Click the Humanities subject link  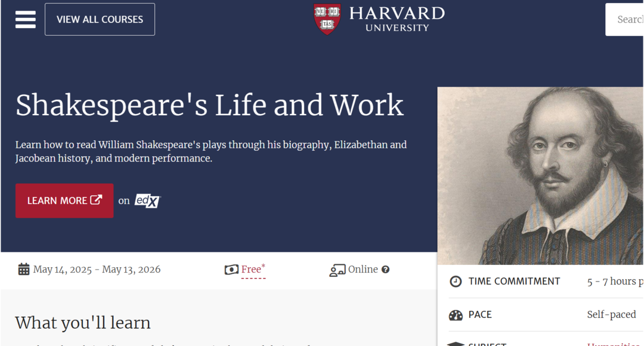tap(614, 344)
